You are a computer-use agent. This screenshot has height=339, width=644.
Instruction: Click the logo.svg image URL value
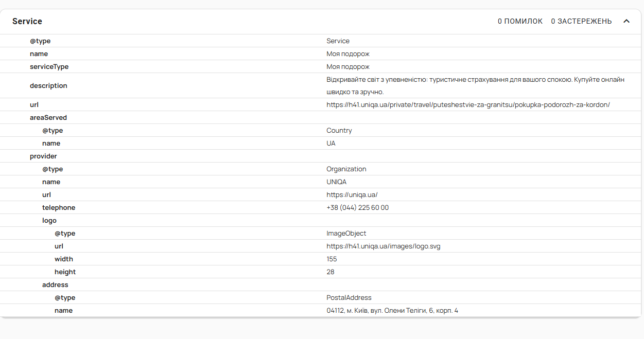(383, 246)
